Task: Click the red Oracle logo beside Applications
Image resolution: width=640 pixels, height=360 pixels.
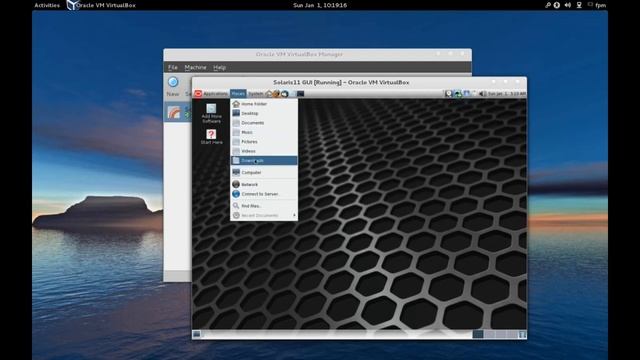Action: [x=198, y=94]
